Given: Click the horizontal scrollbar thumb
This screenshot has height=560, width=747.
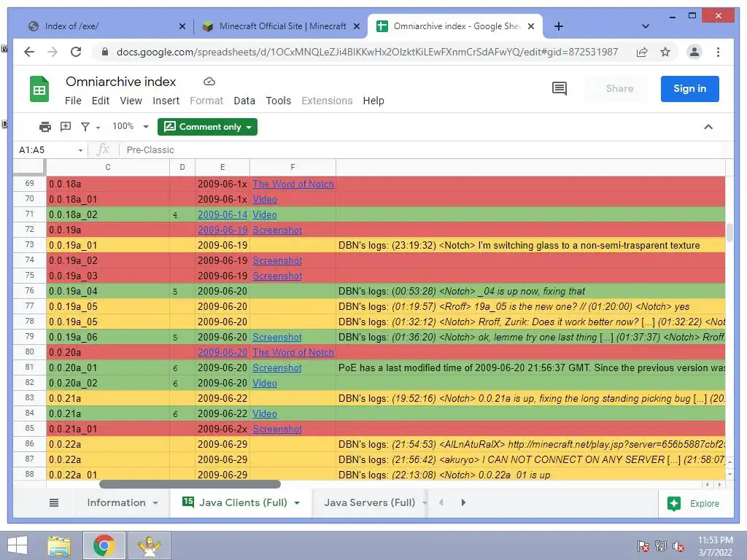Looking at the screenshot, I should [190, 485].
